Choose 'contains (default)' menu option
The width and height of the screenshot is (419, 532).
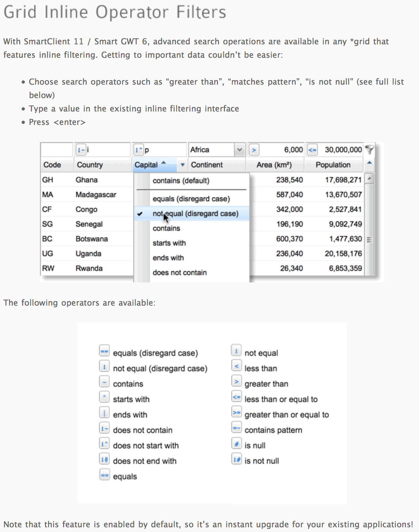click(x=191, y=181)
